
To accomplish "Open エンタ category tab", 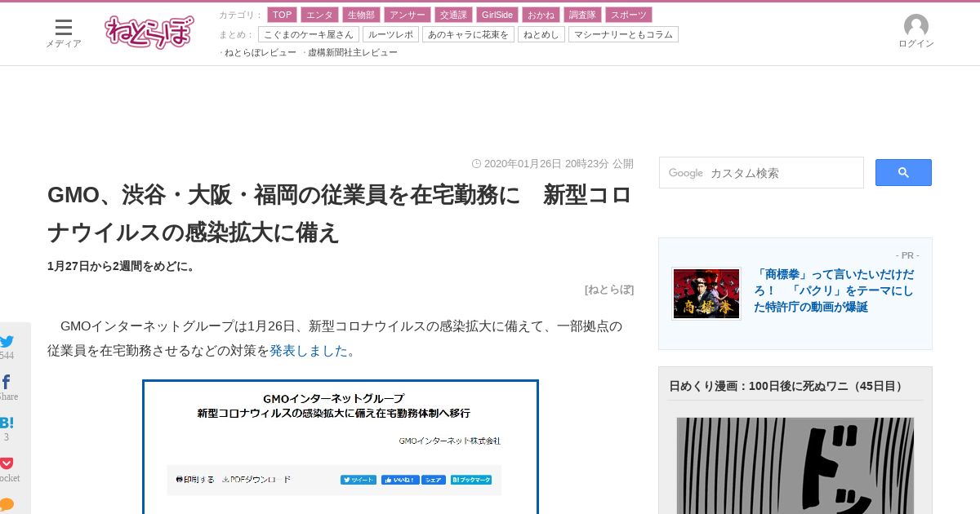I will click(x=319, y=15).
